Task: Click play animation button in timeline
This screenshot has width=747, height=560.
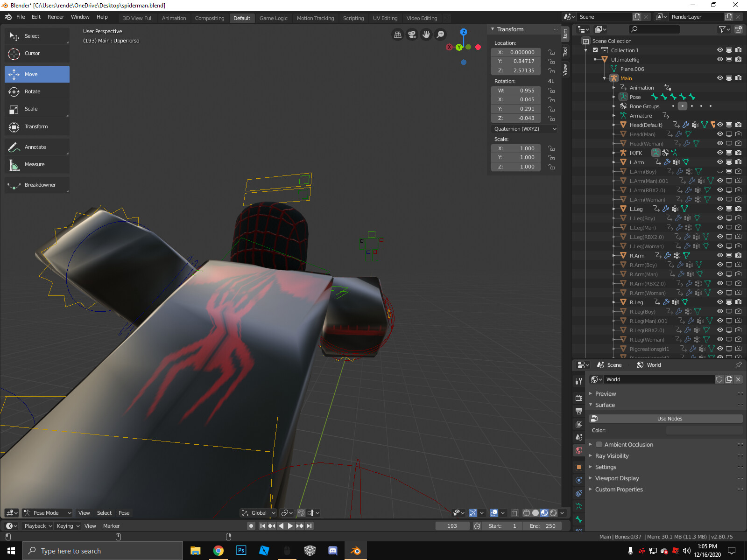Action: click(x=290, y=526)
